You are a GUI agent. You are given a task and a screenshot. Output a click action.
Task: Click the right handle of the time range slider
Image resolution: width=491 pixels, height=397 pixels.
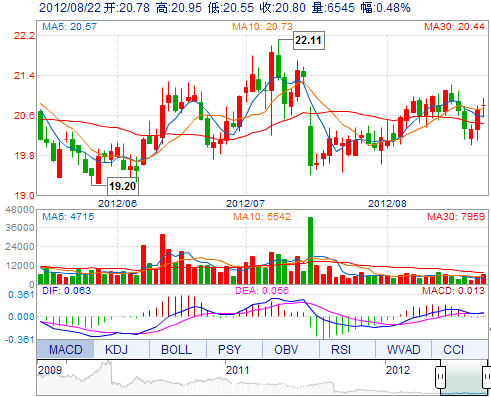pyautogui.click(x=486, y=377)
